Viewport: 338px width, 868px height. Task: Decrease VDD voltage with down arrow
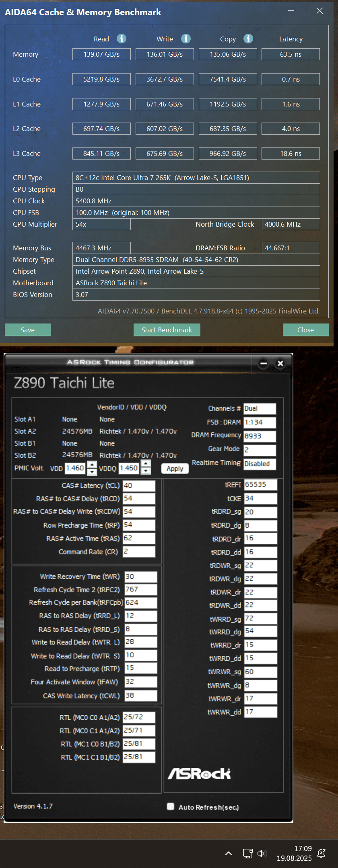pyautogui.click(x=92, y=472)
